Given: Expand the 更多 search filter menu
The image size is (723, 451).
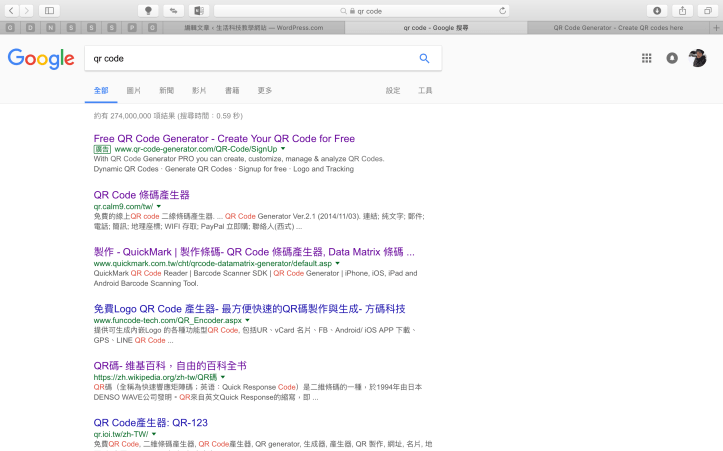Looking at the screenshot, I should 264,90.
